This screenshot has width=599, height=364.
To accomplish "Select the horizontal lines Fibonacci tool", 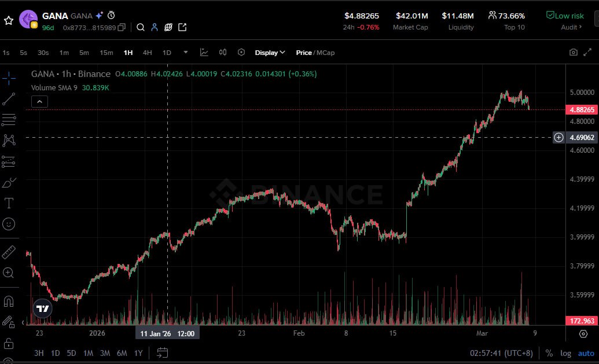I will 9,120.
